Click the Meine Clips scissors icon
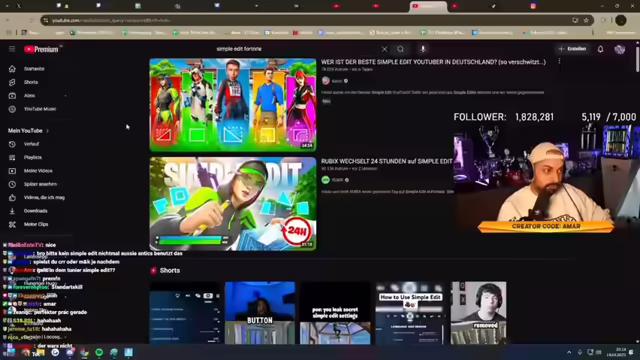 click(x=12, y=224)
